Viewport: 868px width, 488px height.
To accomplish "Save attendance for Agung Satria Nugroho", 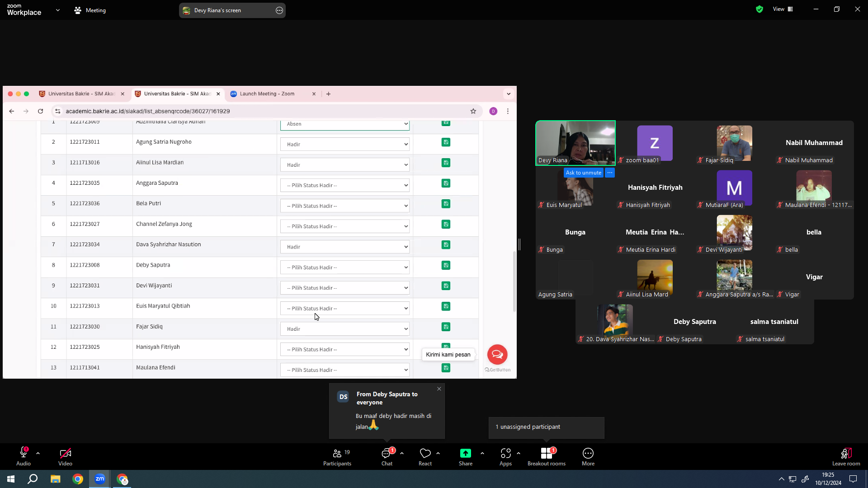I will click(446, 142).
